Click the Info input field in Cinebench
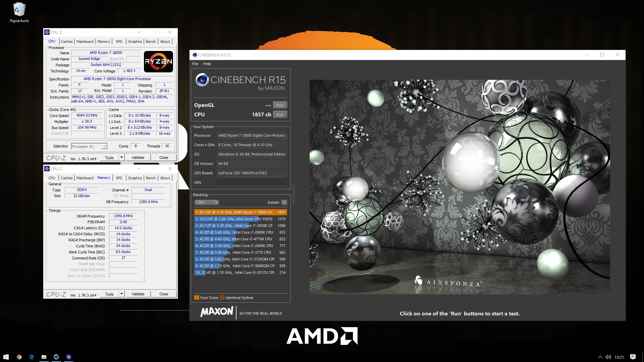644x362 pixels. coord(252,182)
